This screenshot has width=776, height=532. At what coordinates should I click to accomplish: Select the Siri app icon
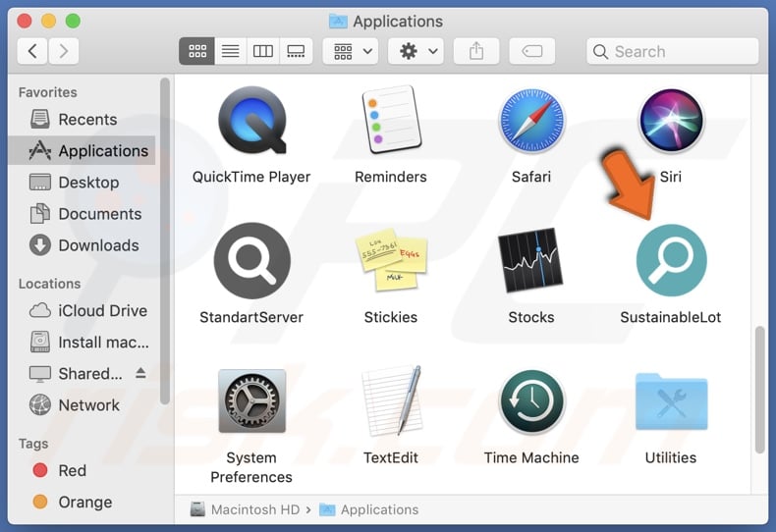pyautogui.click(x=671, y=120)
